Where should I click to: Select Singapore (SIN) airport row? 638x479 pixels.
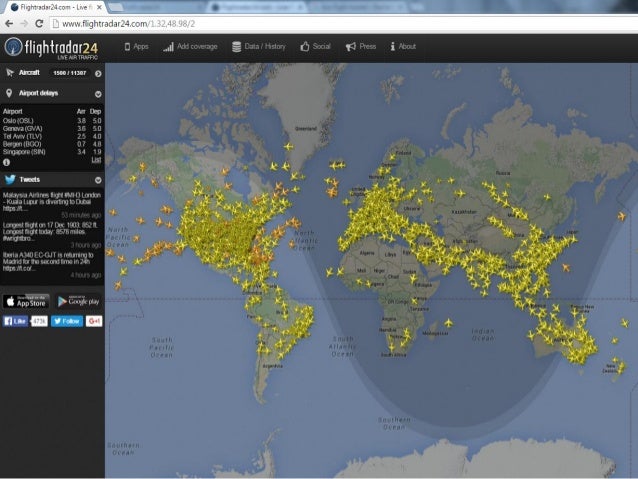(x=52, y=152)
